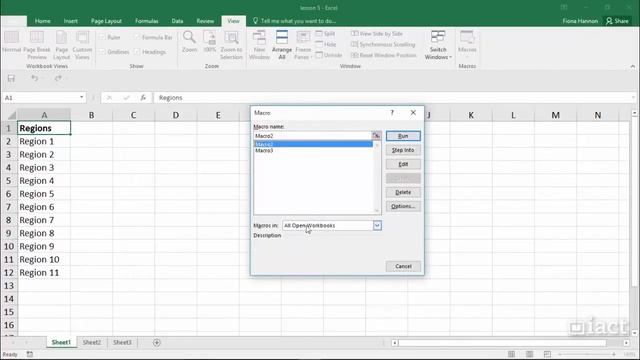Open the Page Layout ribbon tab

coord(106,21)
